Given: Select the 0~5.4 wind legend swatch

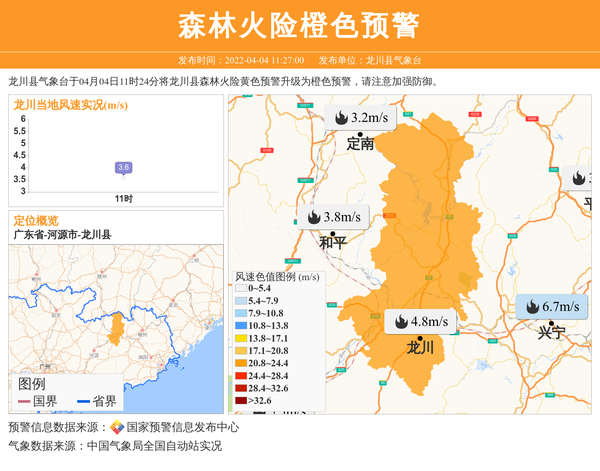Looking at the screenshot, I should [241, 288].
